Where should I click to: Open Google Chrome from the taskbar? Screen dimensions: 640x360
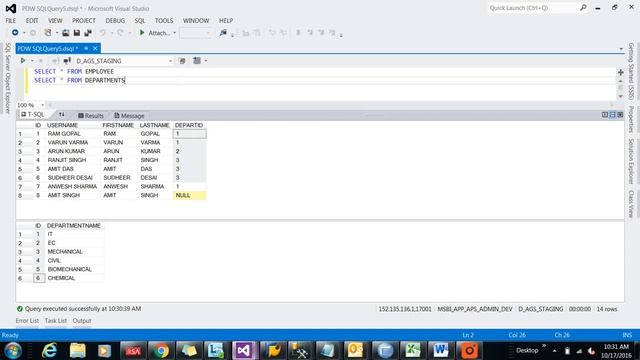point(161,351)
